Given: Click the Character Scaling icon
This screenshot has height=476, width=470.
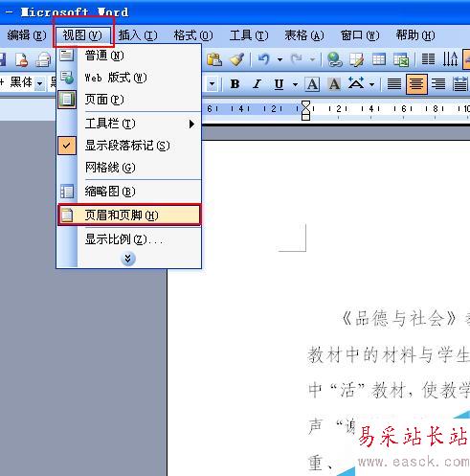Looking at the screenshot, I should click(x=356, y=84).
